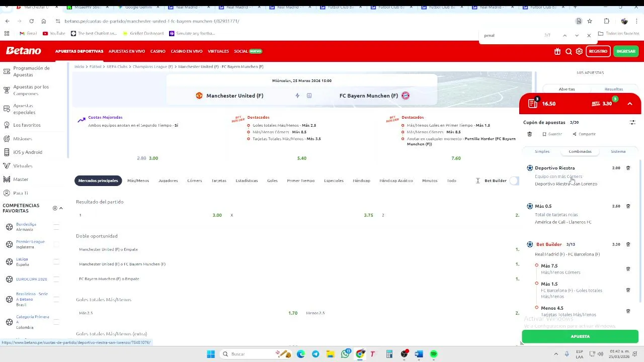Screen dimensions: 644x362
Task: Open iOS y Android sidebar entry
Action: pos(28,152)
